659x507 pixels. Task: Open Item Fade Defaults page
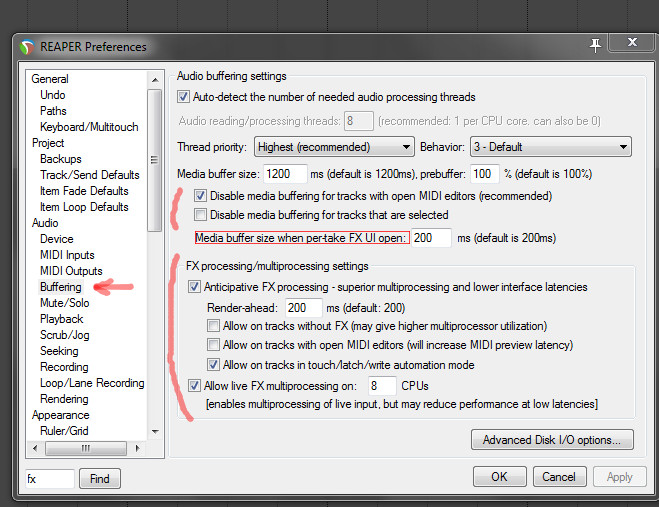click(x=84, y=190)
